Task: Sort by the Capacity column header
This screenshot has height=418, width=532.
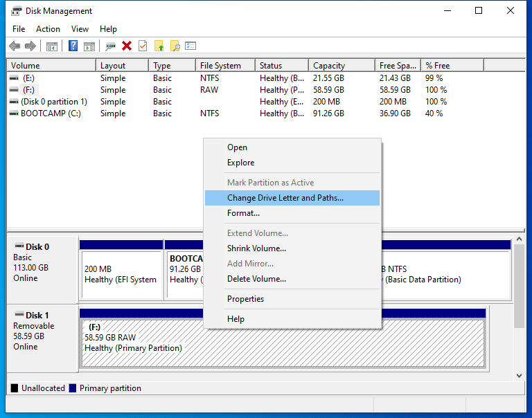Action: pyautogui.click(x=342, y=66)
